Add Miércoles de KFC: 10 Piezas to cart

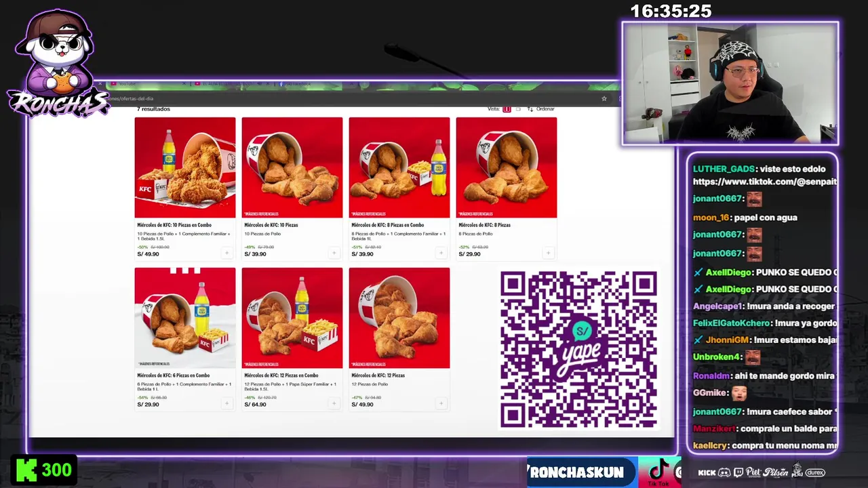point(334,253)
